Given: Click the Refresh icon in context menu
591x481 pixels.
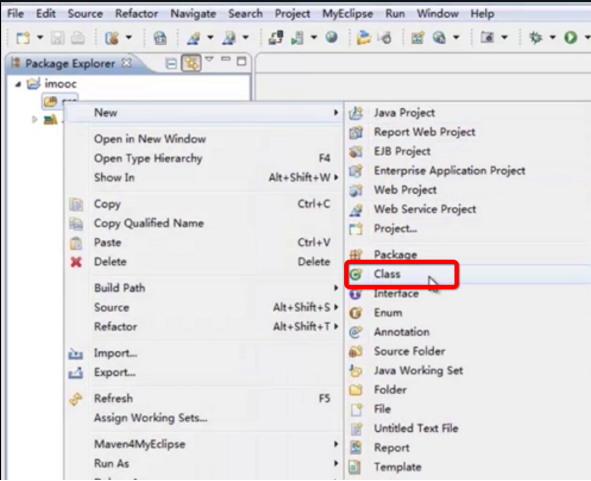Looking at the screenshot, I should pos(76,399).
